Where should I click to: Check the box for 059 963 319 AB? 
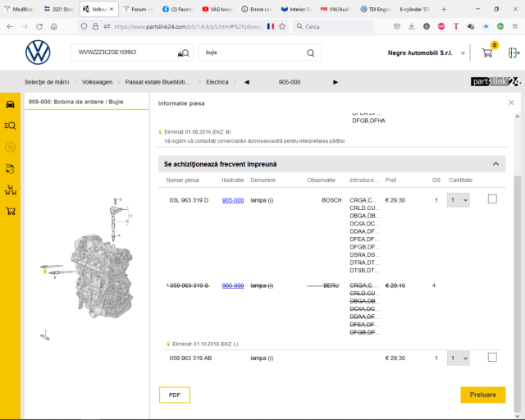point(492,358)
